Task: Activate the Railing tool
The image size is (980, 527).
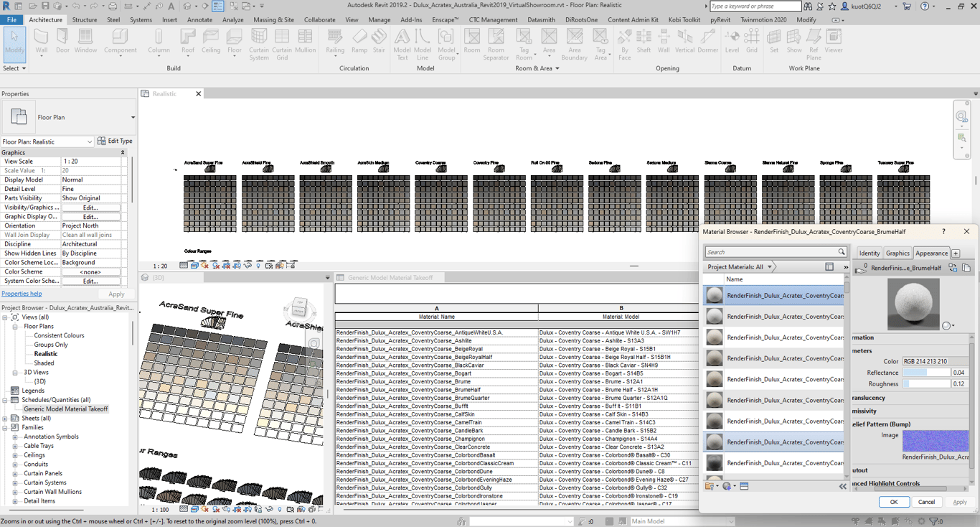Action: [x=335, y=41]
